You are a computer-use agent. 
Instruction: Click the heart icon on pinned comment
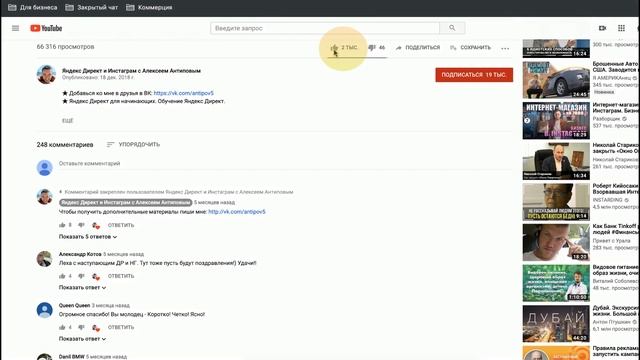(x=96, y=225)
